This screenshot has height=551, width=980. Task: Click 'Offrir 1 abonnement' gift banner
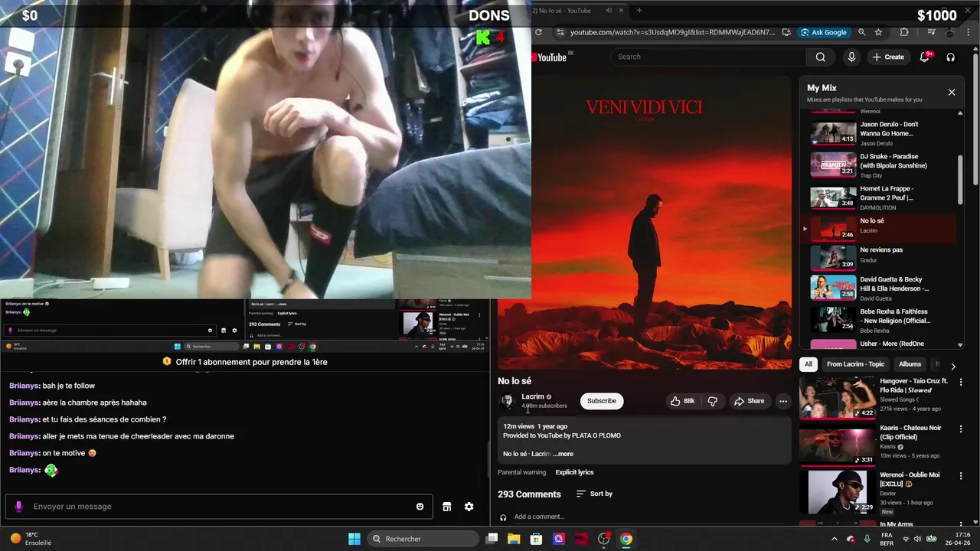coord(245,362)
